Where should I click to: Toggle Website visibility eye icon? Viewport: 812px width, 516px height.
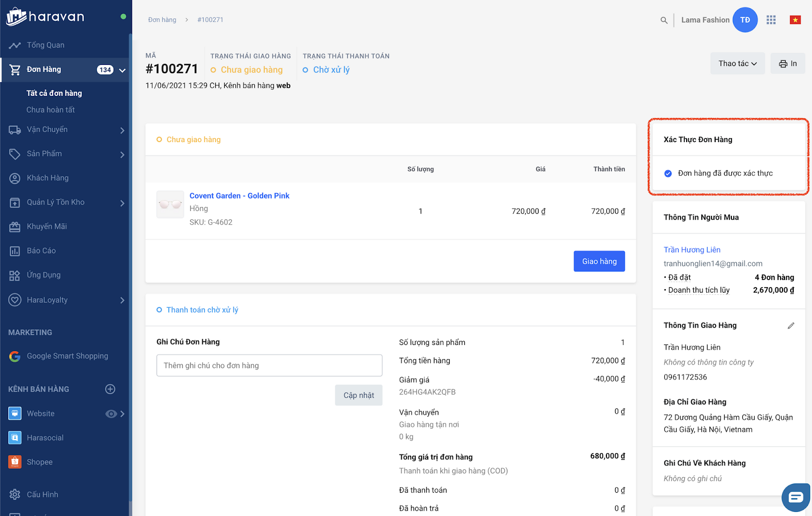pos(111,414)
